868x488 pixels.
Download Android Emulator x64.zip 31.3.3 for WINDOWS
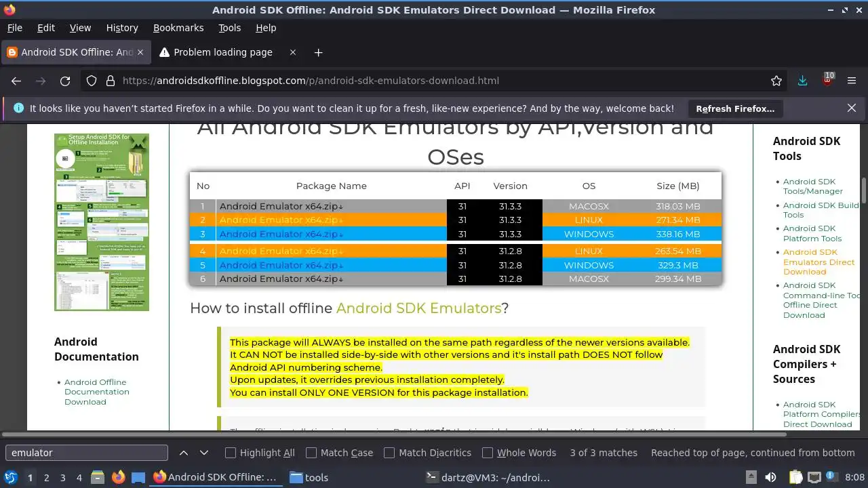click(281, 235)
